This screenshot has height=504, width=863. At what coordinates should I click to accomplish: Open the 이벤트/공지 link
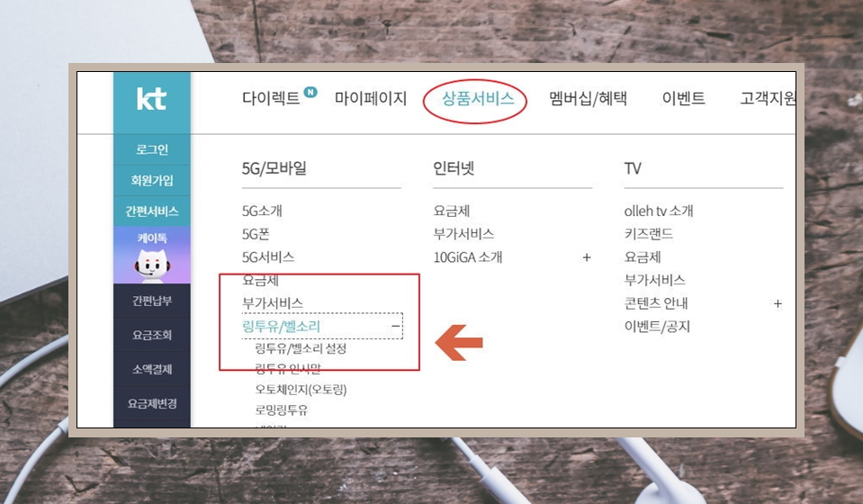tap(657, 327)
